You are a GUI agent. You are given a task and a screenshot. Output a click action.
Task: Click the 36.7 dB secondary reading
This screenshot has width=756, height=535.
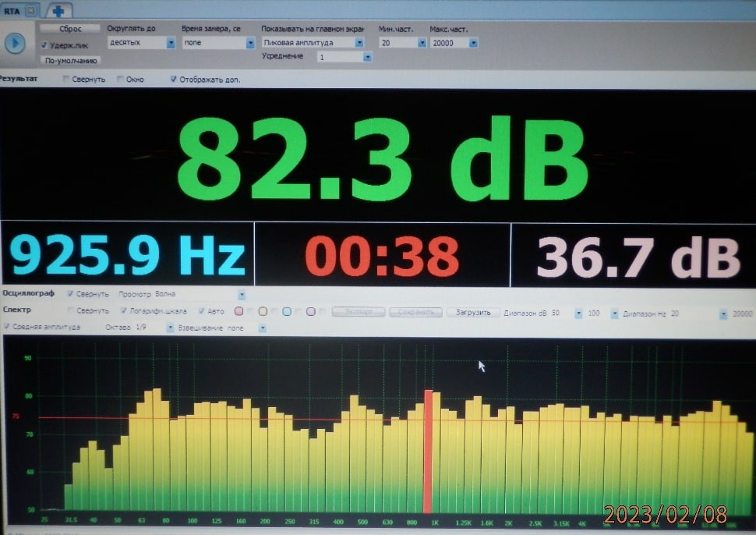638,257
